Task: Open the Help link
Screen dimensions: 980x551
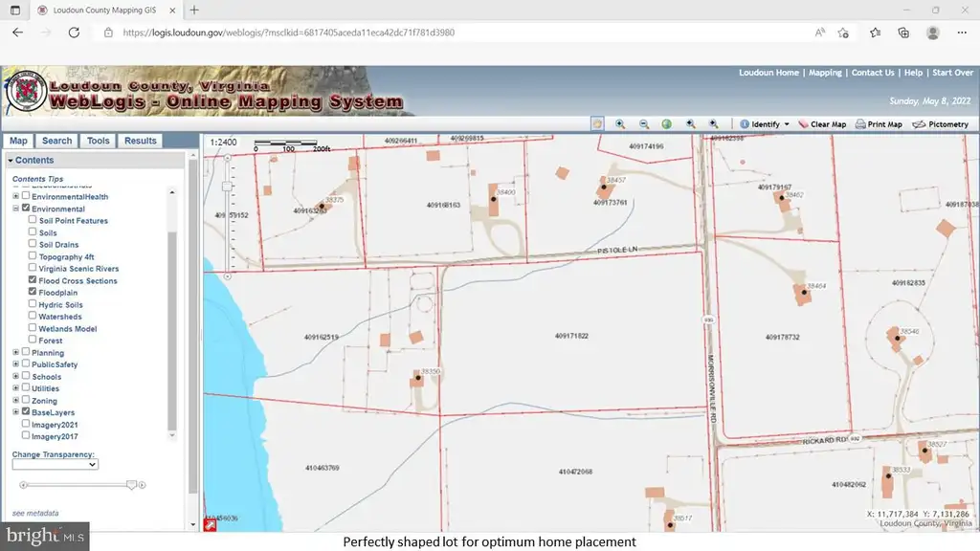Action: 913,73
